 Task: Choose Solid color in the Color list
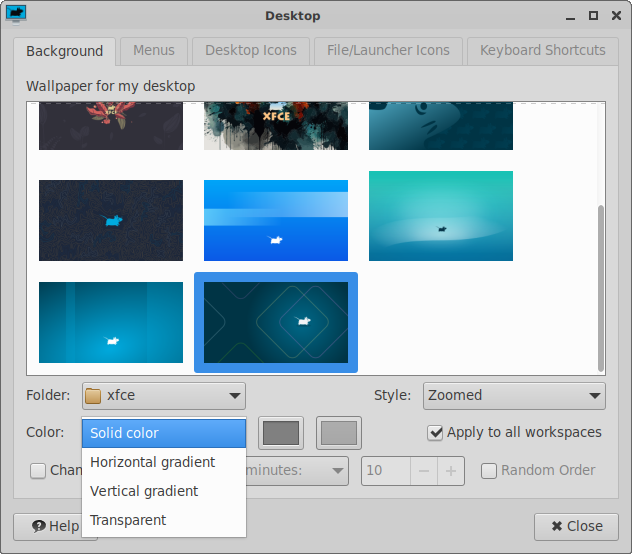coord(164,433)
